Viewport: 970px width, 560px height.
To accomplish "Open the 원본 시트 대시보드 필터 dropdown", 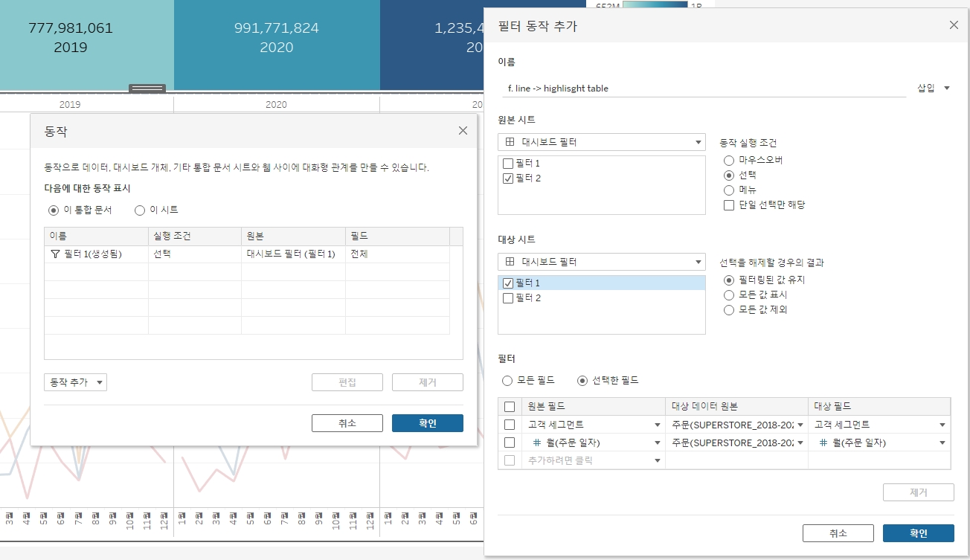I will 601,142.
